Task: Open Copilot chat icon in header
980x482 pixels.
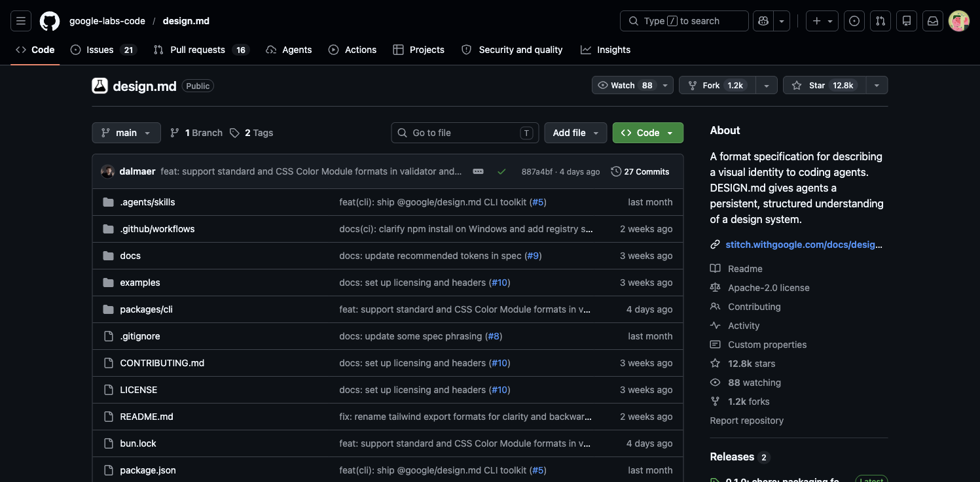Action: [763, 21]
